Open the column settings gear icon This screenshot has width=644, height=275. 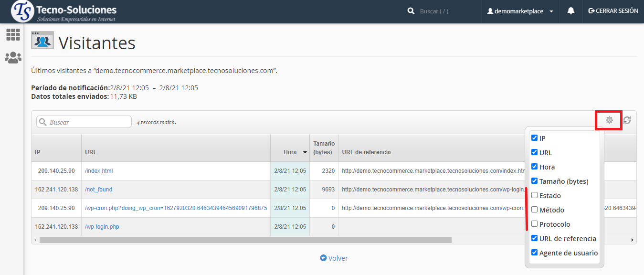point(609,120)
